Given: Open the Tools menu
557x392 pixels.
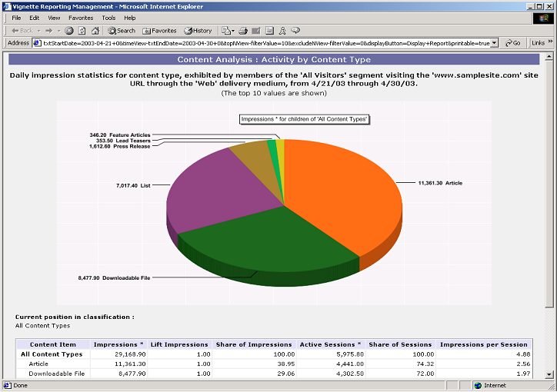Looking at the screenshot, I should pyautogui.click(x=108, y=18).
